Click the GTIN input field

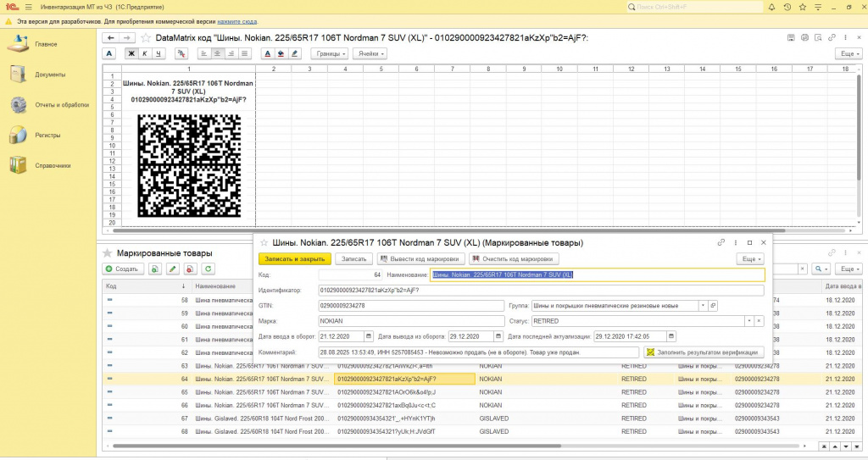point(411,306)
